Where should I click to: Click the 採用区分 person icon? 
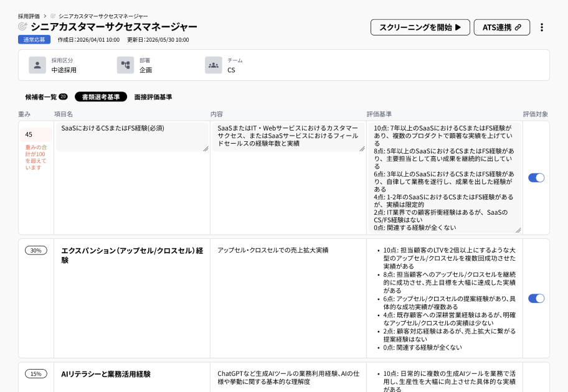coord(37,65)
